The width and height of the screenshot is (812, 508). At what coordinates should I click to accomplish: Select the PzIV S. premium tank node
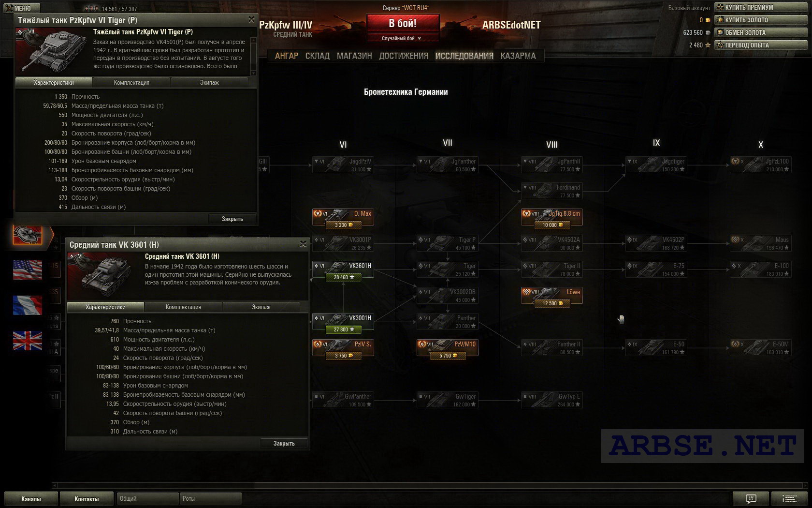(x=343, y=348)
